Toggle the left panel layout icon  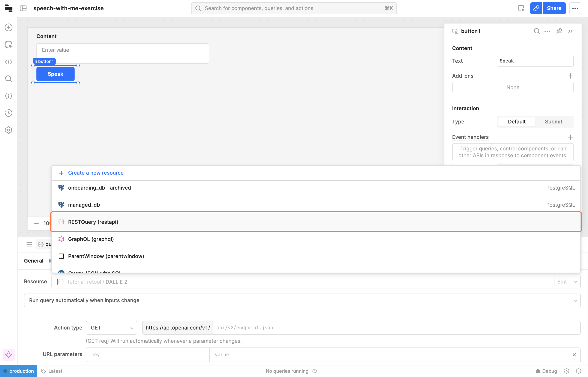point(23,8)
